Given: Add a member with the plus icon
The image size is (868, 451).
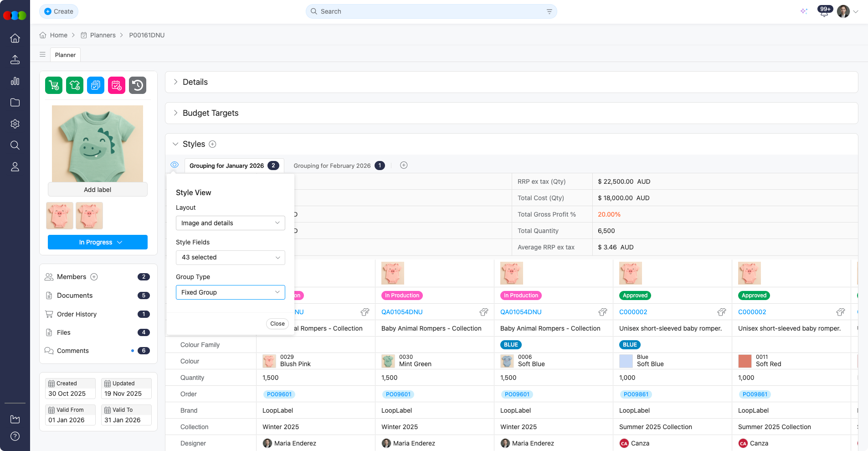Looking at the screenshot, I should click(x=94, y=277).
